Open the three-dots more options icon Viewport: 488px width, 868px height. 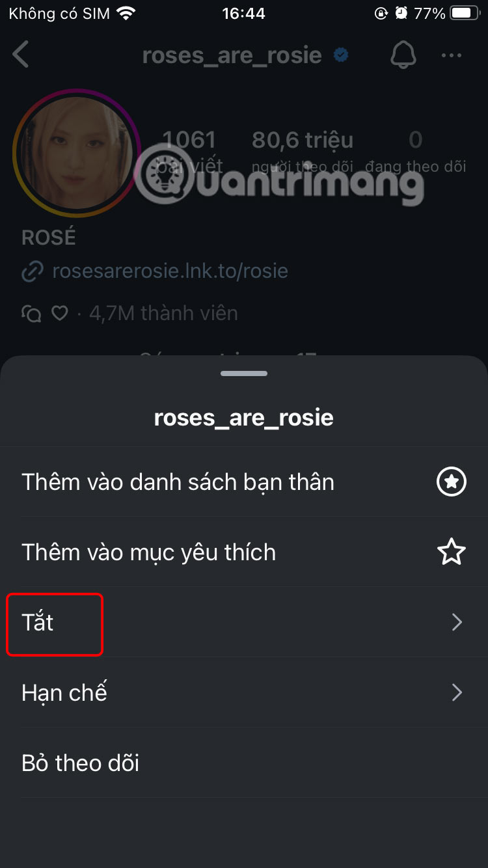coord(452,55)
